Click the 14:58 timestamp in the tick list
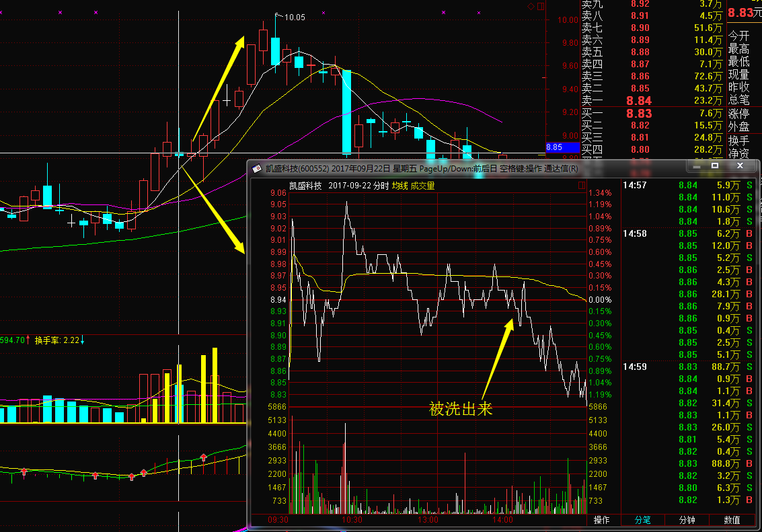This screenshot has height=532, width=762. (x=635, y=233)
